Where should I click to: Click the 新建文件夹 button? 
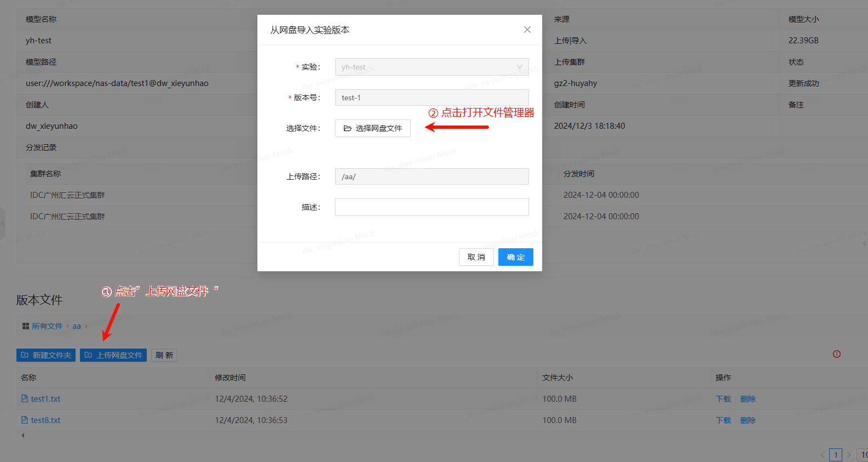coord(46,355)
